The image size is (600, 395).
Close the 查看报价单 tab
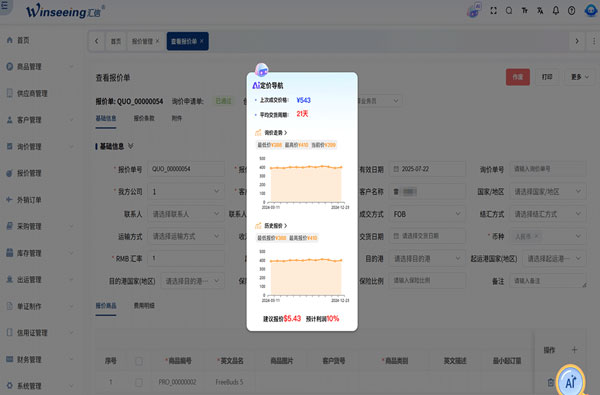(x=202, y=41)
